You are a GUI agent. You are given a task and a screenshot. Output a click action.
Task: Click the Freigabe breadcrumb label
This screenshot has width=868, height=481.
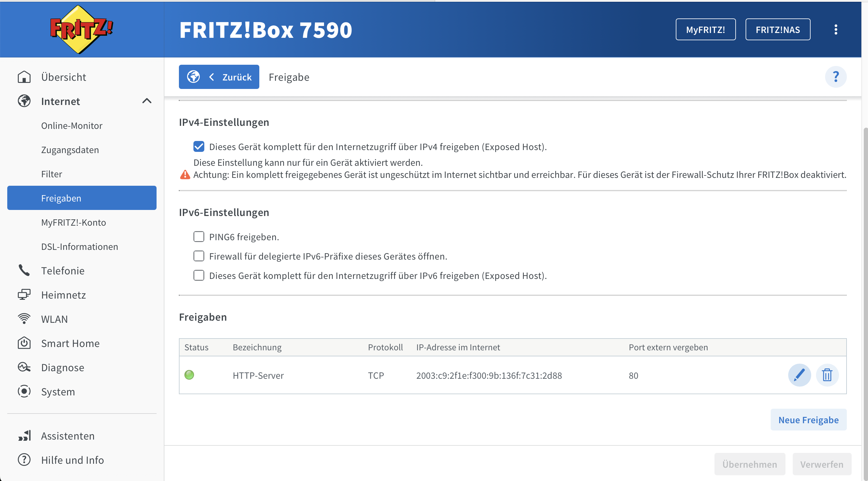(289, 77)
